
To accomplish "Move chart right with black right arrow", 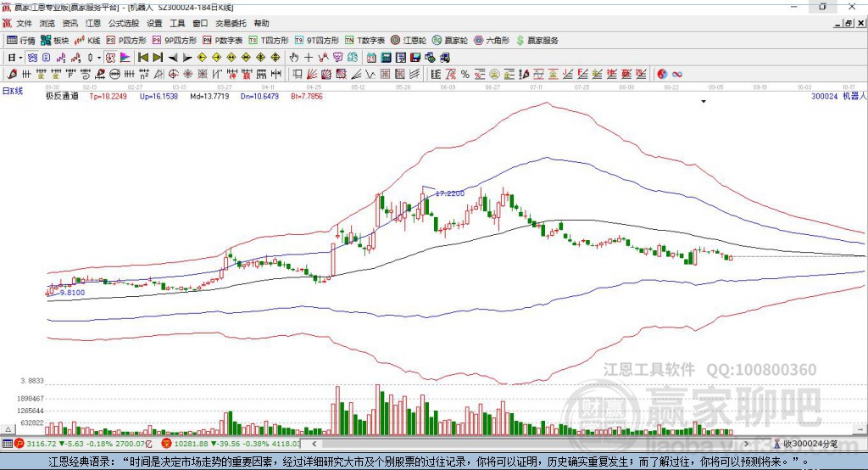I will (187, 58).
